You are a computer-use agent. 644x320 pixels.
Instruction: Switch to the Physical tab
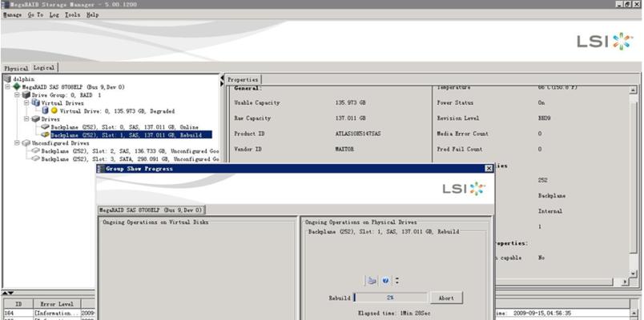(16, 69)
